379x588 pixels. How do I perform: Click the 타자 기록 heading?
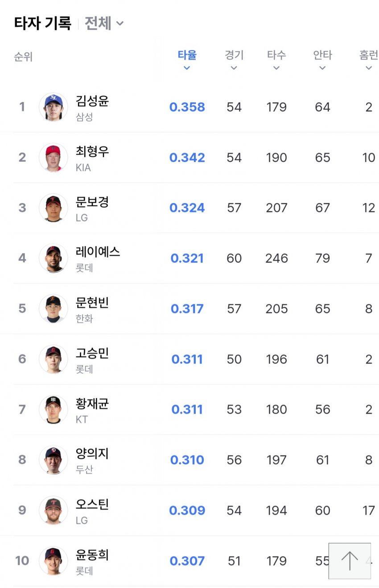43,23
